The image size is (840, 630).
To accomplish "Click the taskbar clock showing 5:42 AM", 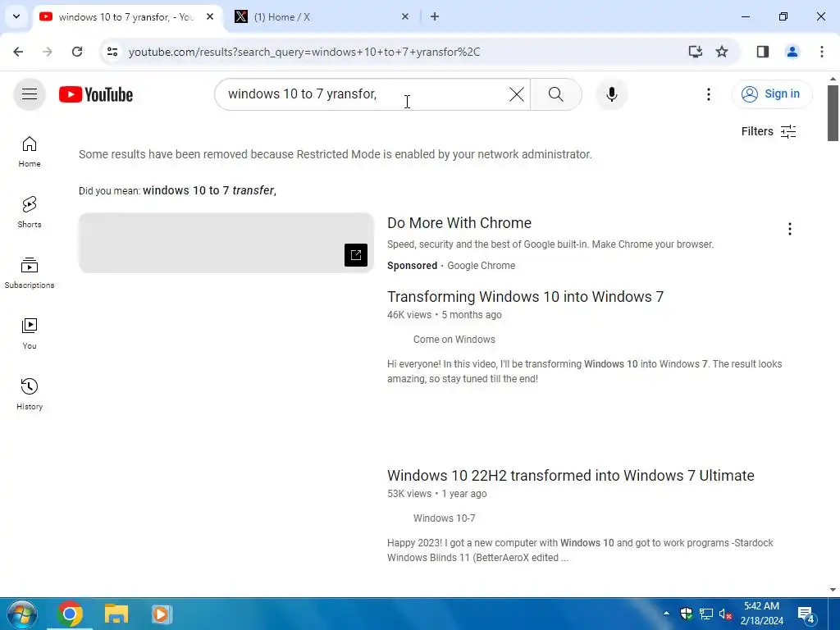I will (x=762, y=614).
